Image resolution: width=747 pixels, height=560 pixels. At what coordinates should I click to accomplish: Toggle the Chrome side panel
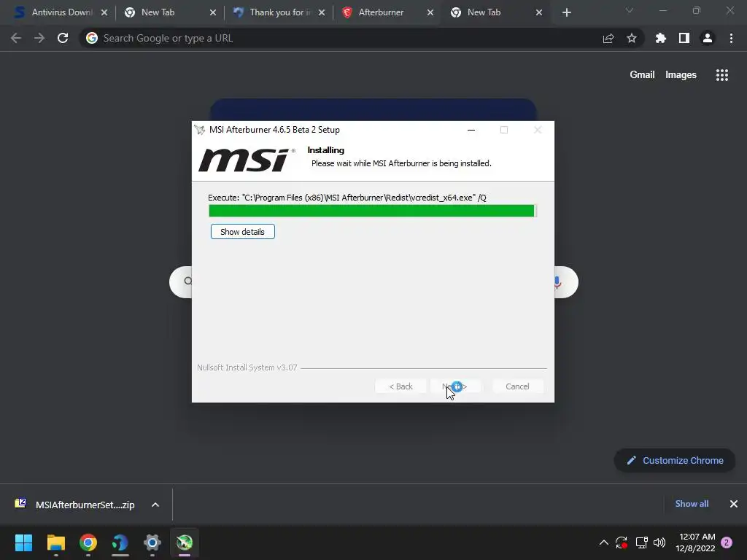(x=684, y=38)
